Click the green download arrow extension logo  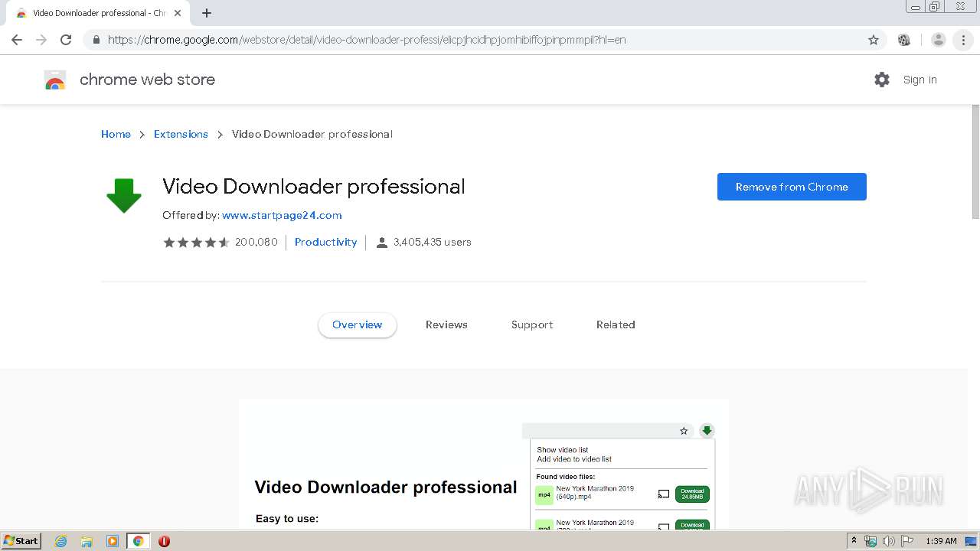click(124, 195)
